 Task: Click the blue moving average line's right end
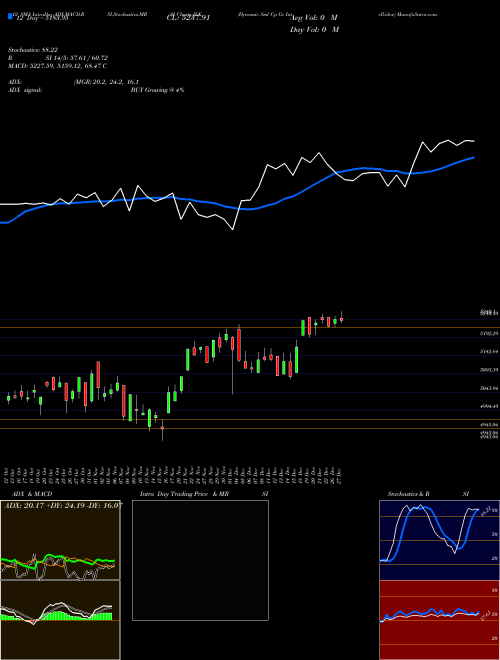click(474, 157)
